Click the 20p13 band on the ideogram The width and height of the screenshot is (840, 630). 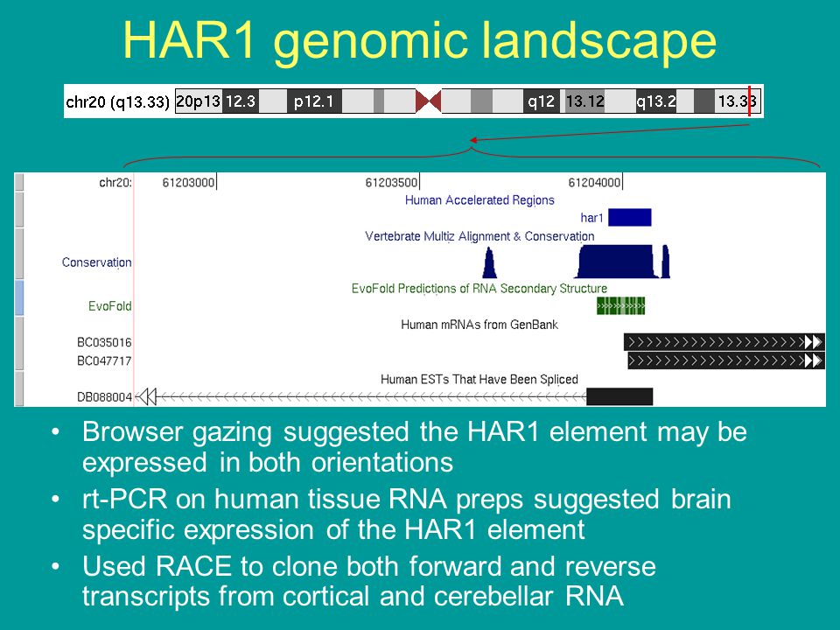pos(199,101)
